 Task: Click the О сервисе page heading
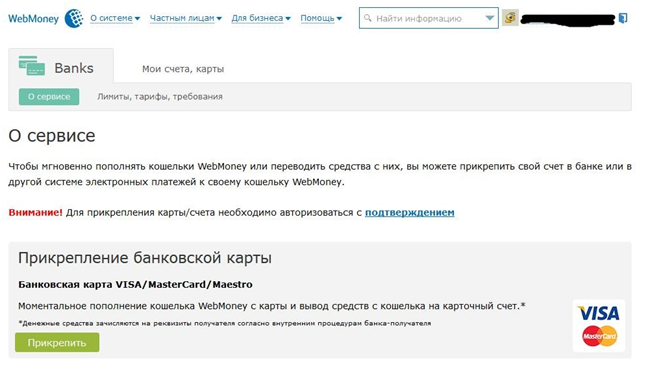52,136
